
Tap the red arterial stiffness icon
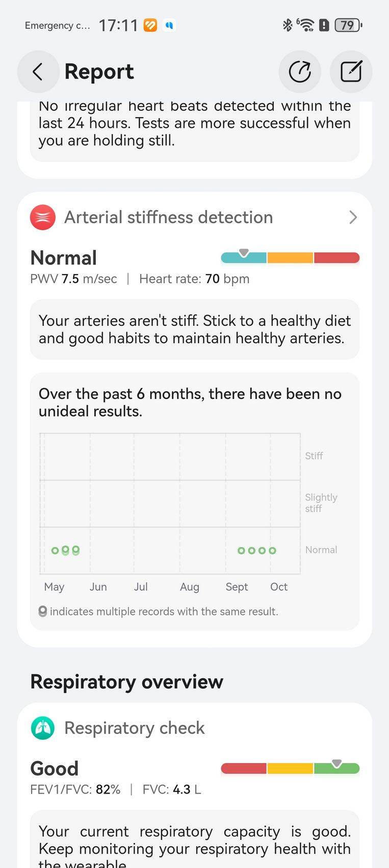(x=43, y=218)
